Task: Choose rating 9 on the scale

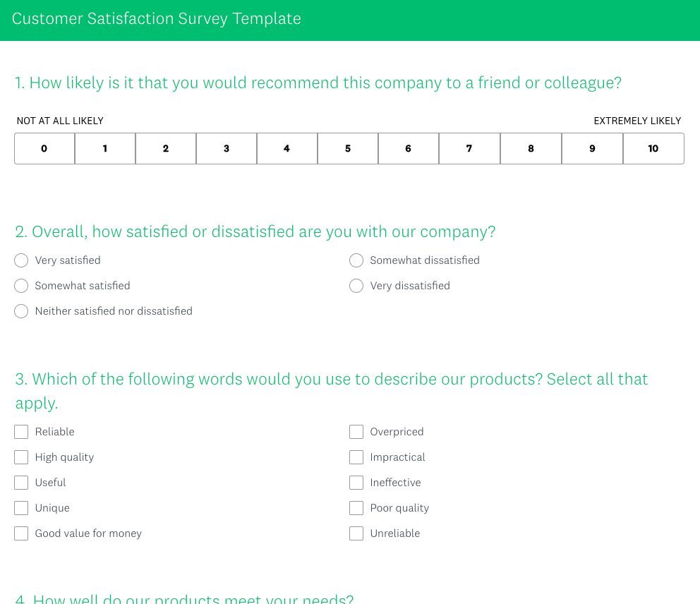Action: (592, 149)
